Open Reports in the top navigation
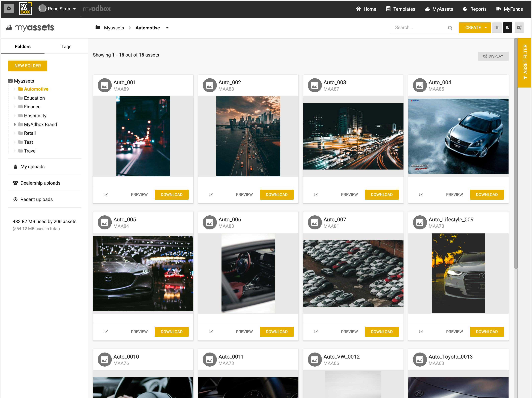The image size is (532, 398). pyautogui.click(x=474, y=9)
